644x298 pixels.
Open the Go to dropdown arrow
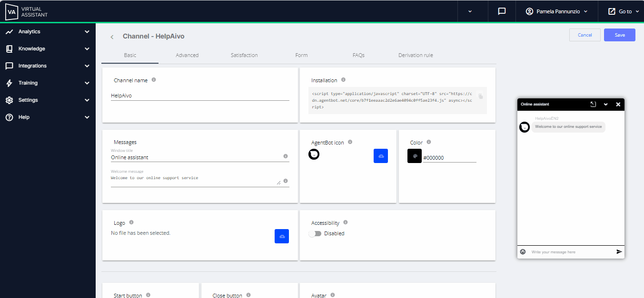(637, 11)
